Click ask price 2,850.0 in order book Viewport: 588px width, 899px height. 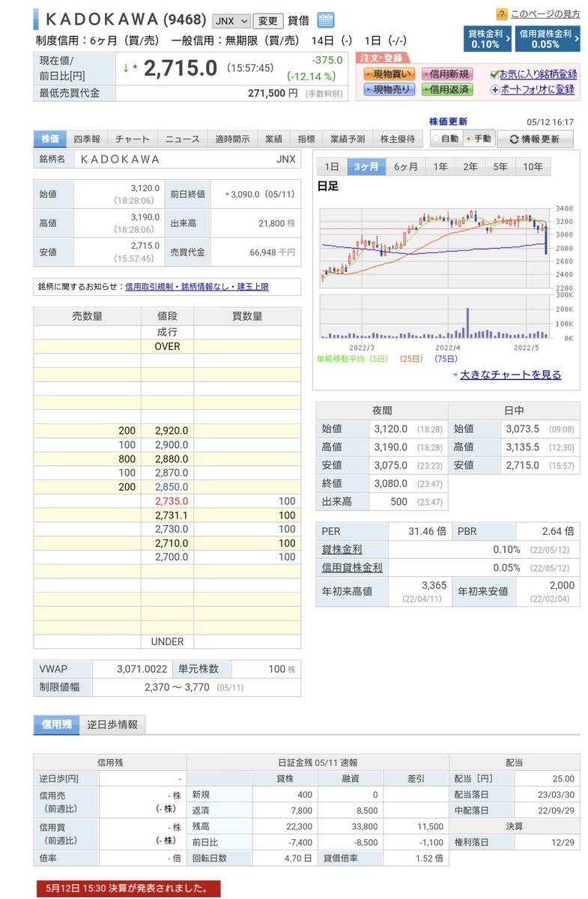[x=172, y=487]
